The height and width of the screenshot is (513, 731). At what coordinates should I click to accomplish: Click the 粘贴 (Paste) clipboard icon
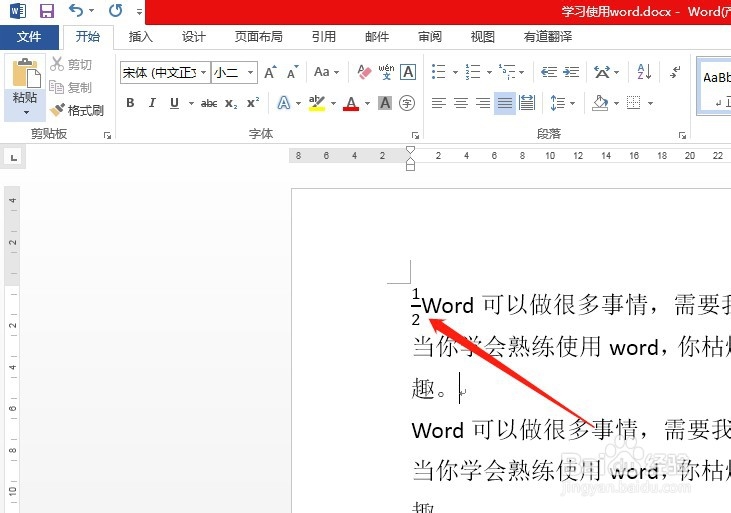[x=25, y=72]
